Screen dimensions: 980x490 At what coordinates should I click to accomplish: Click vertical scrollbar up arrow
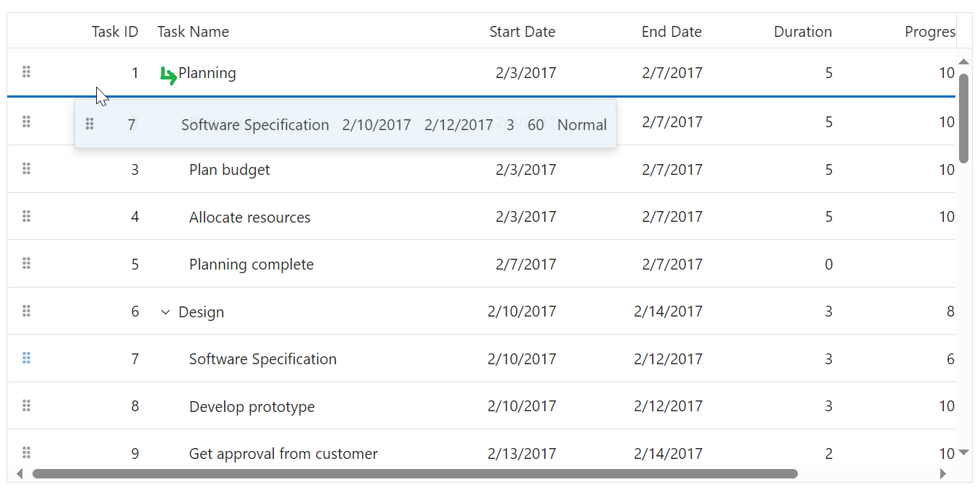963,62
